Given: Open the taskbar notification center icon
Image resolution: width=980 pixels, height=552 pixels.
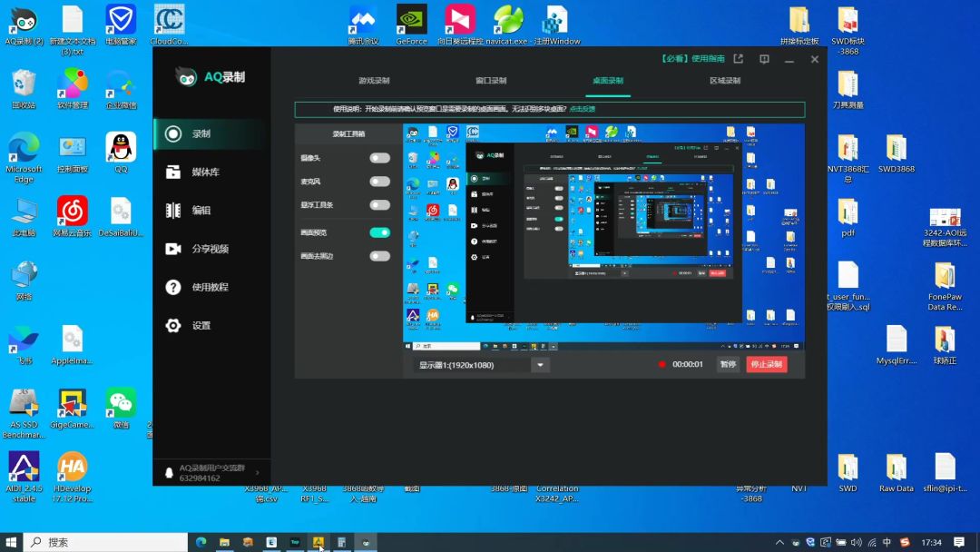Looking at the screenshot, I should tap(959, 542).
